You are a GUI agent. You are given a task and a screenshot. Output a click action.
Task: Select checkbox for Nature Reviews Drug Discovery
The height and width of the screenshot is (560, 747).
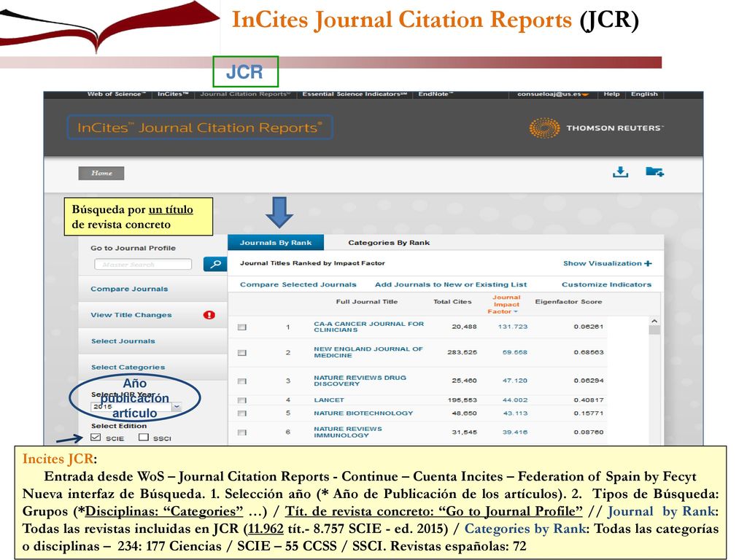(242, 381)
